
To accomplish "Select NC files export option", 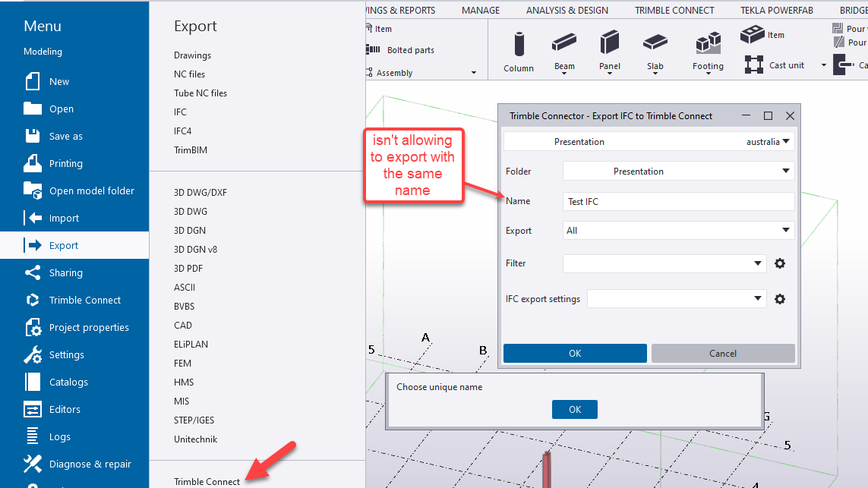I will pyautogui.click(x=189, y=74).
